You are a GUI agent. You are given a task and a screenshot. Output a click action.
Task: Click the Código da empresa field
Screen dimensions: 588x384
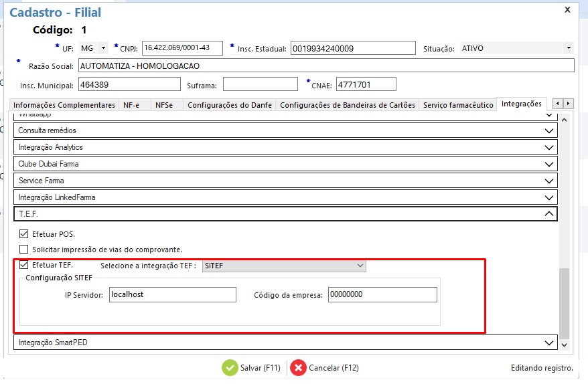(x=382, y=294)
